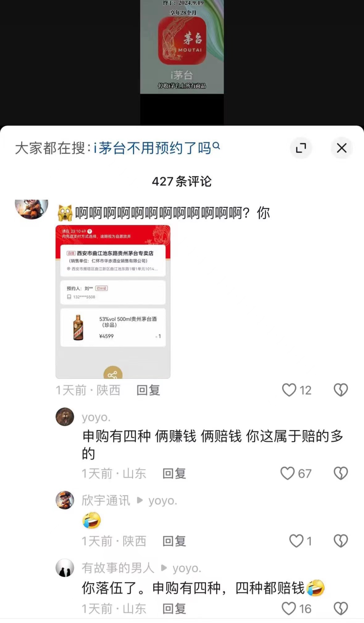This screenshot has width=364, height=623.
Task: Reply to 有故事的男人's comment
Action: pyautogui.click(x=174, y=609)
